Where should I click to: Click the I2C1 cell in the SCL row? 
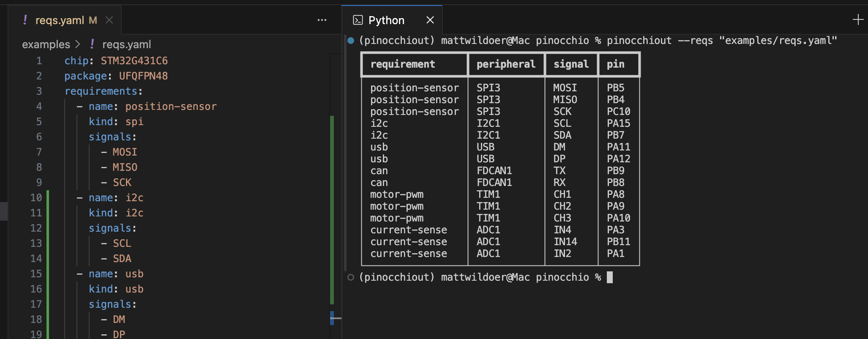(x=489, y=123)
